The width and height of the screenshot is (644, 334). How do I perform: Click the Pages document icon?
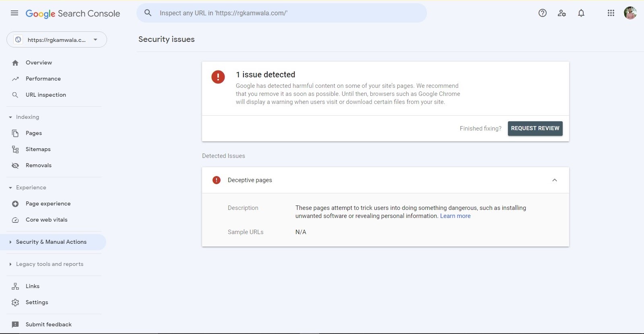click(15, 133)
